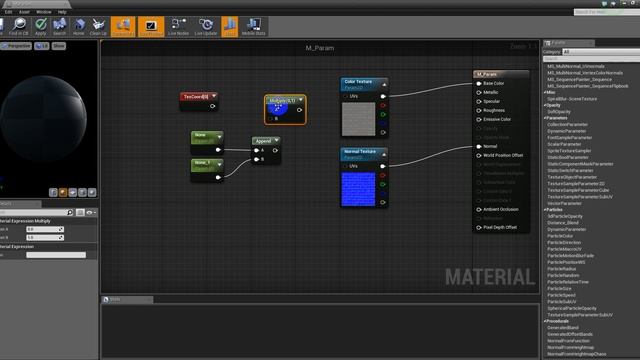Click the green output pin on Normal Texture

coord(383,184)
